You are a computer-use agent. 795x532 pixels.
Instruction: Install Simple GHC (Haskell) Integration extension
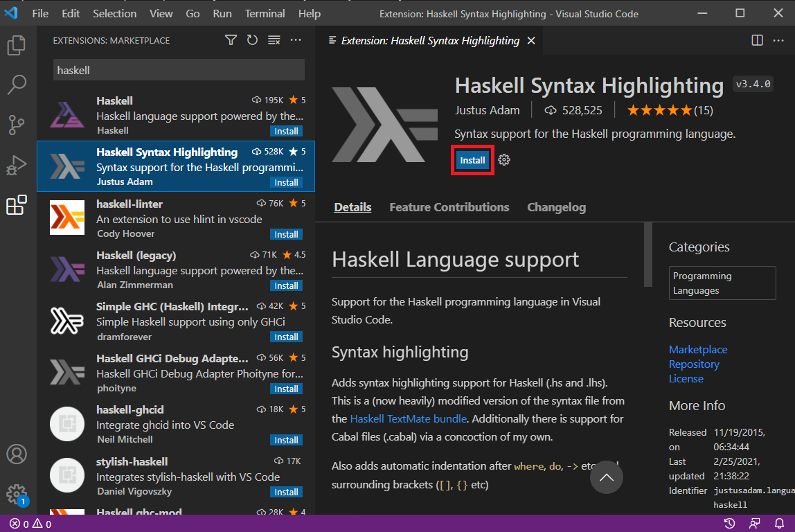point(286,337)
